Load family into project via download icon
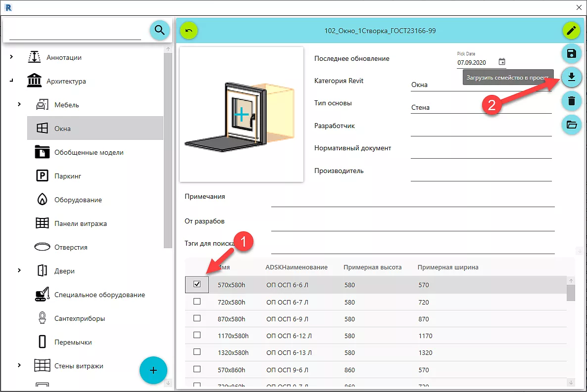 571,77
